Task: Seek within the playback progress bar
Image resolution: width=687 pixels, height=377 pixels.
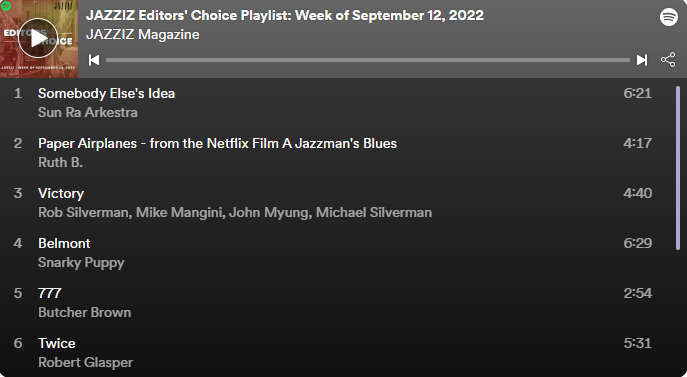Action: pyautogui.click(x=368, y=60)
